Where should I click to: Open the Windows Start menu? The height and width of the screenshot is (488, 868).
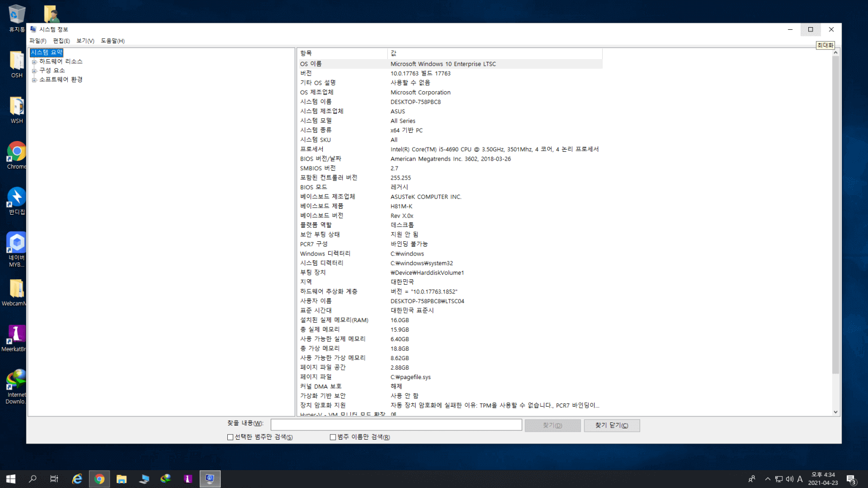[11, 479]
